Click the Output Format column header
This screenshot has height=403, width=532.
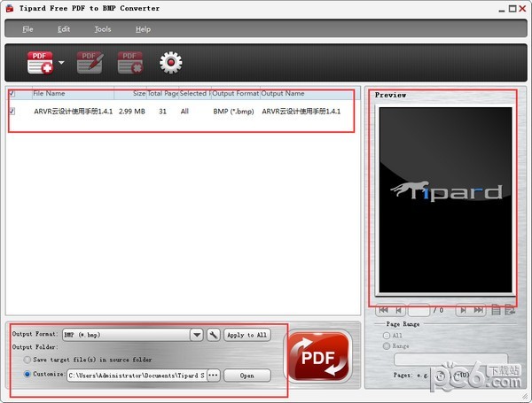[236, 93]
